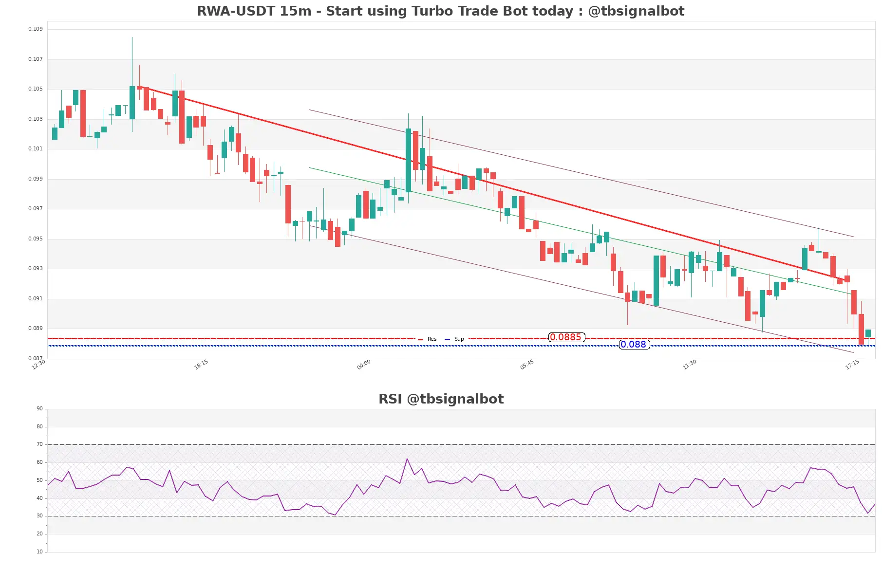Click the 12:30 time axis label

click(38, 365)
